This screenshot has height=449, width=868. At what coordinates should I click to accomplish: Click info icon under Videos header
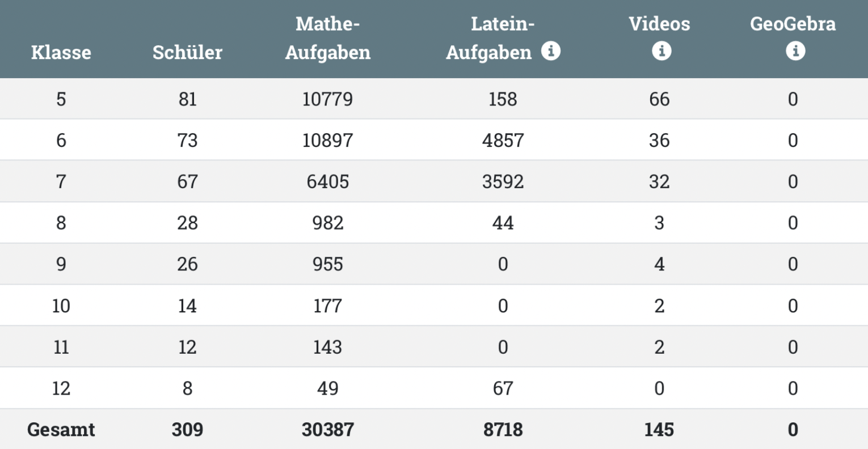[x=661, y=51]
